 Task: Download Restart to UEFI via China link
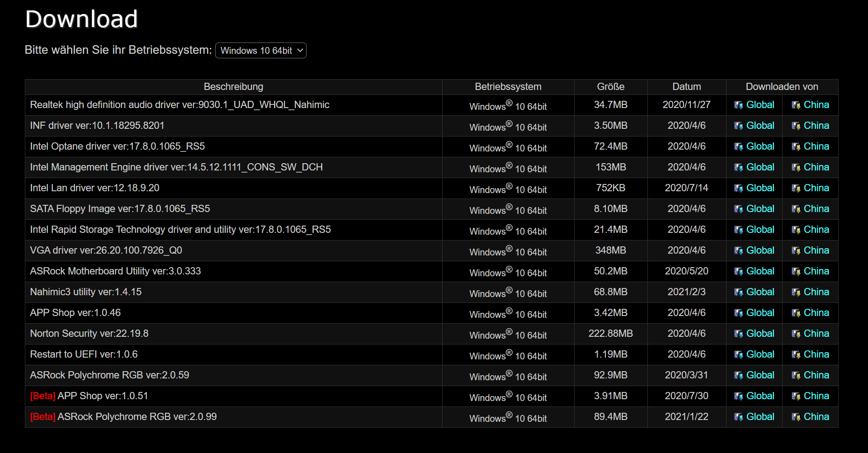(816, 354)
